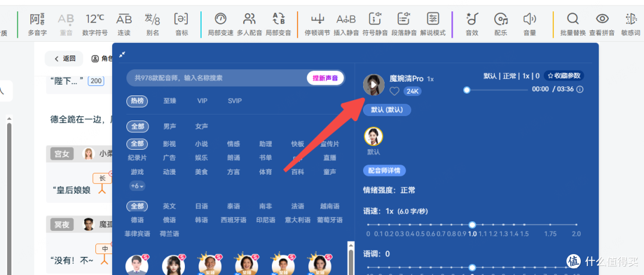Click the preview progress slider handle
644x275 pixels.
point(466,89)
